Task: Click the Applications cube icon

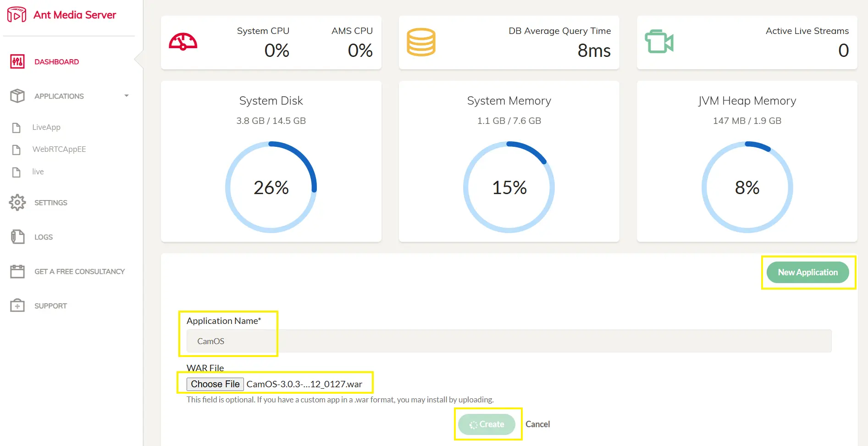Action: (x=17, y=96)
